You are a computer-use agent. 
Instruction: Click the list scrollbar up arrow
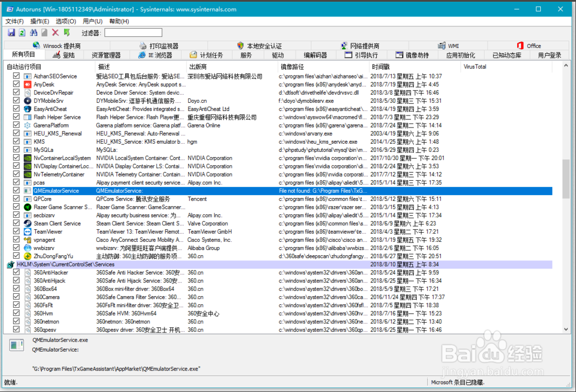click(x=566, y=66)
